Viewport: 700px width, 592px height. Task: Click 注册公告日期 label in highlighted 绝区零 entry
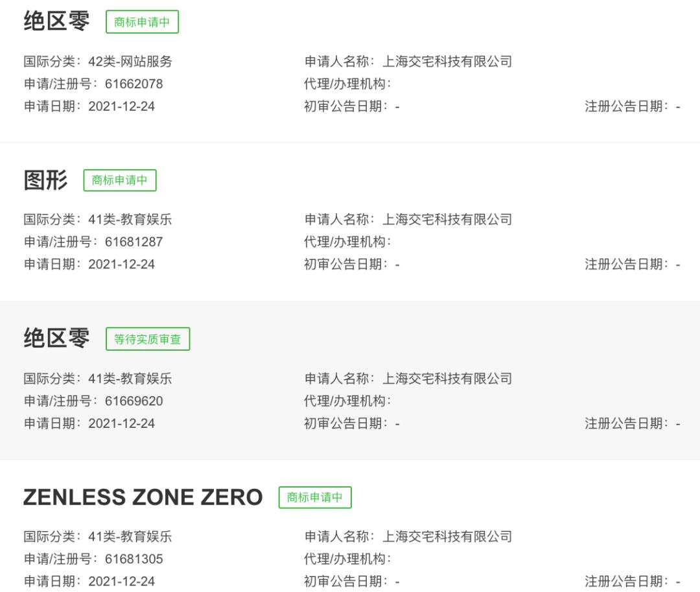coord(626,423)
